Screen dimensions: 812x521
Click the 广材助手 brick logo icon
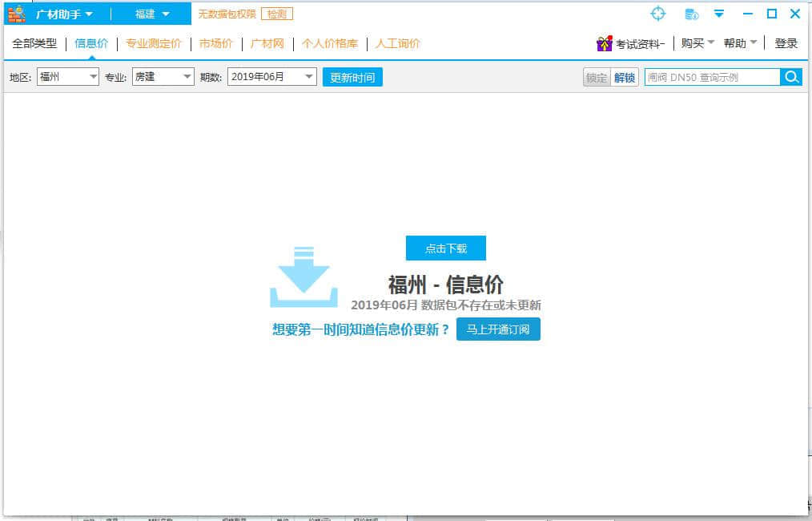[x=17, y=14]
